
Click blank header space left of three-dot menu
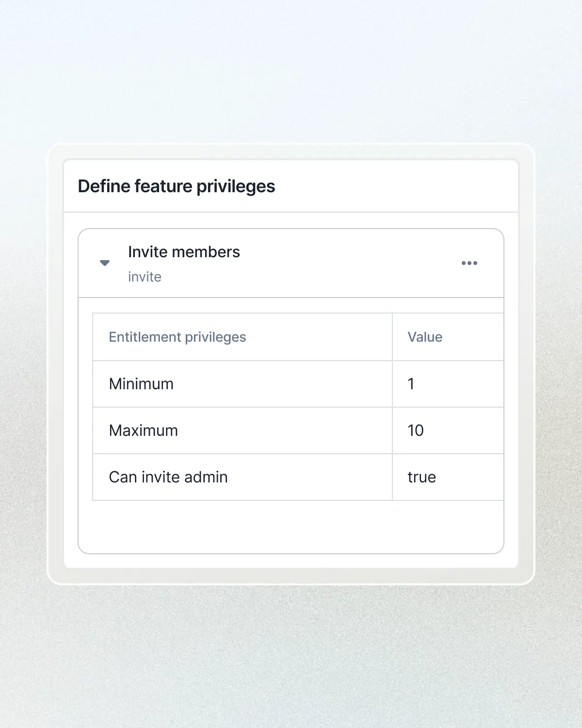[349, 263]
